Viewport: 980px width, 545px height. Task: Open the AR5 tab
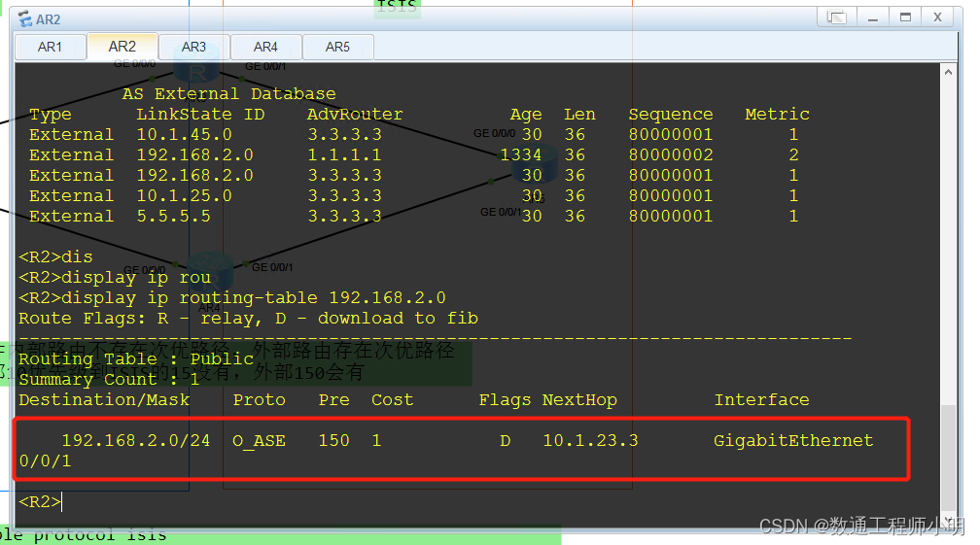pyautogui.click(x=337, y=47)
